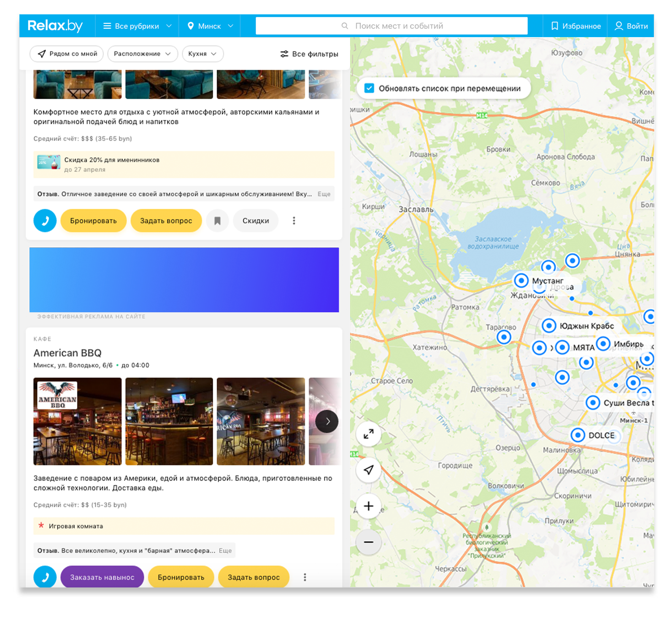Expand American BBQ review with Еще
This screenshot has width=672, height=617.
(225, 551)
